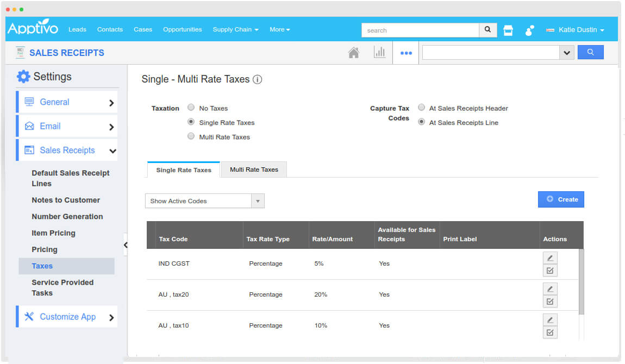The image size is (625, 364).
Task: Edit the IND CGST tax code
Action: [550, 258]
